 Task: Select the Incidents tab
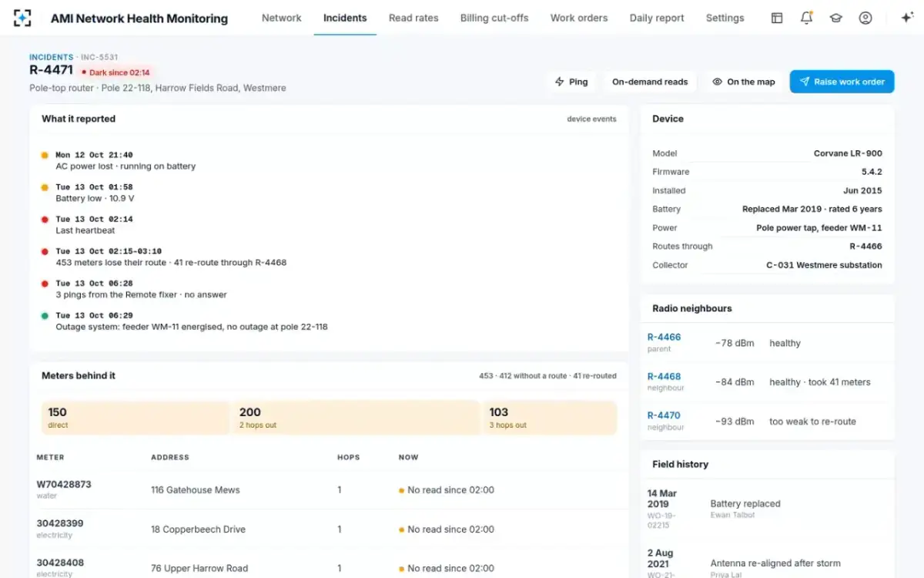[345, 18]
